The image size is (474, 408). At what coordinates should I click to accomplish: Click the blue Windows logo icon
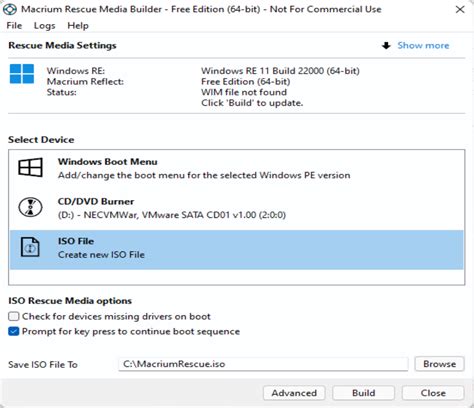[x=22, y=74]
